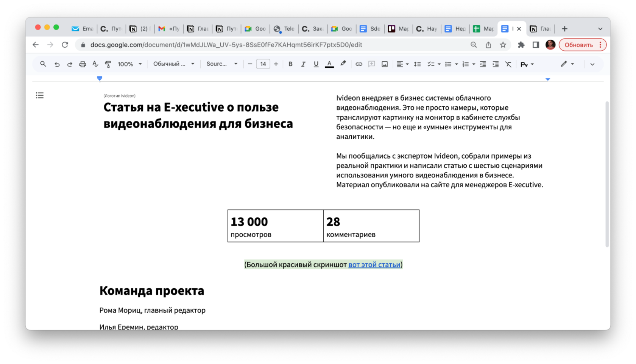Toggle the browser side panel
Viewport: 636px width, 364px height.
[536, 45]
